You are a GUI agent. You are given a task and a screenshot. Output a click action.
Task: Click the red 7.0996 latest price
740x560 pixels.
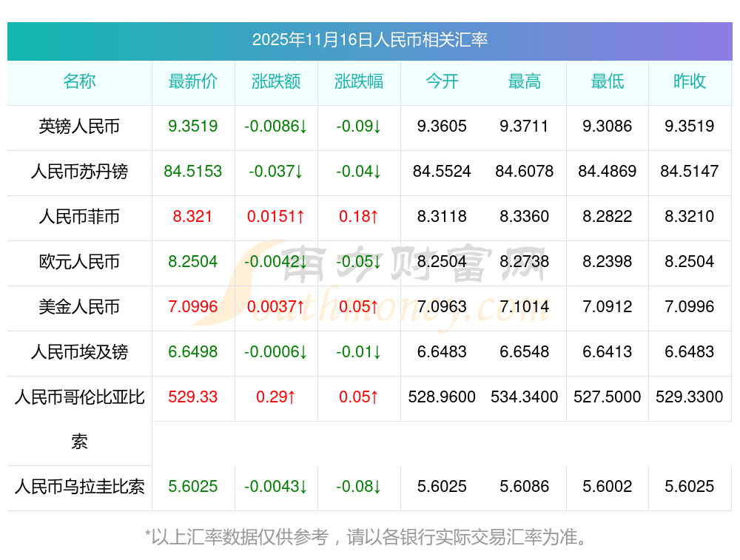[193, 307]
